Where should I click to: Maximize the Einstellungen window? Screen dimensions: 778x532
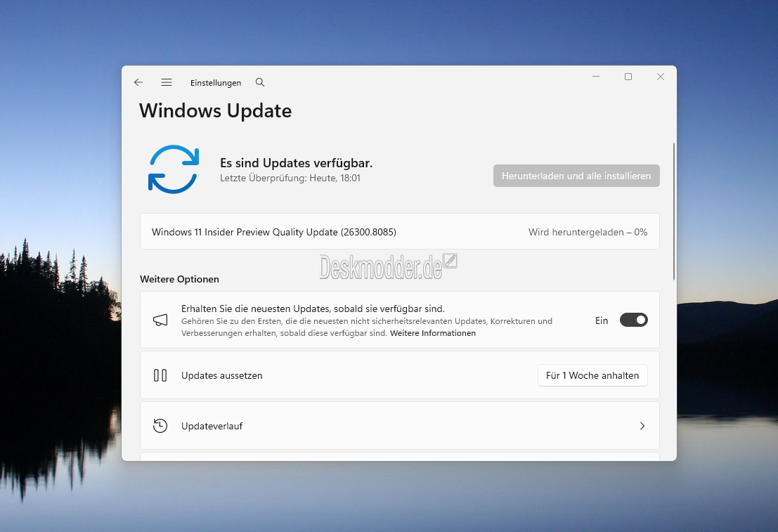point(628,77)
